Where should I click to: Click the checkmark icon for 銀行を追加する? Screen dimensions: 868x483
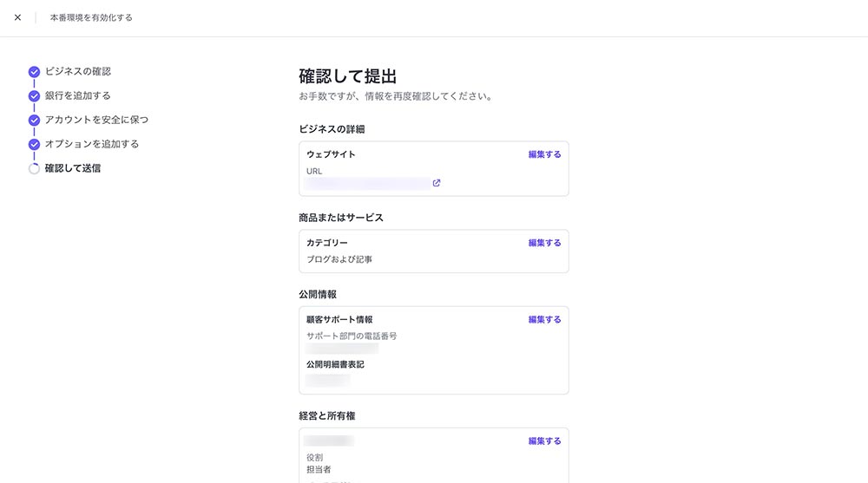35,96
